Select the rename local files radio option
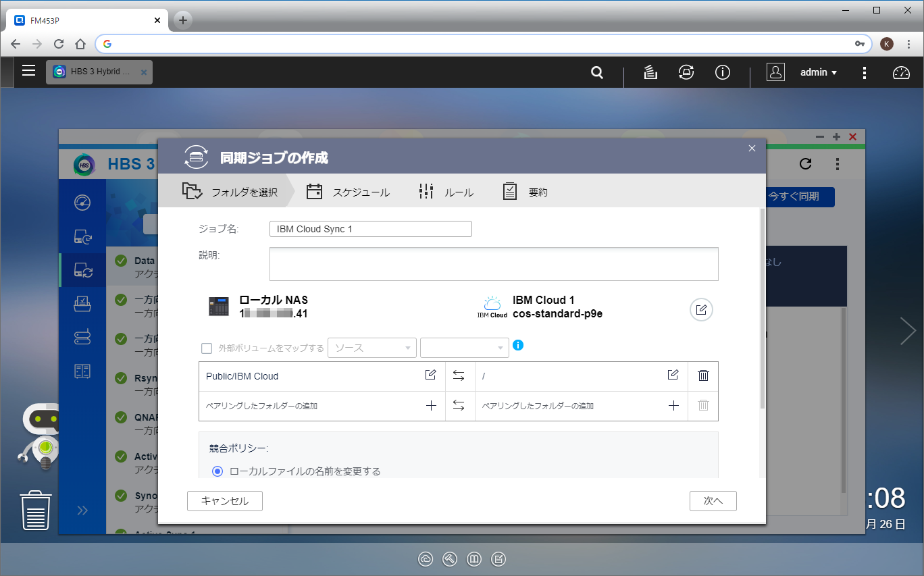This screenshot has width=924, height=576. tap(217, 471)
